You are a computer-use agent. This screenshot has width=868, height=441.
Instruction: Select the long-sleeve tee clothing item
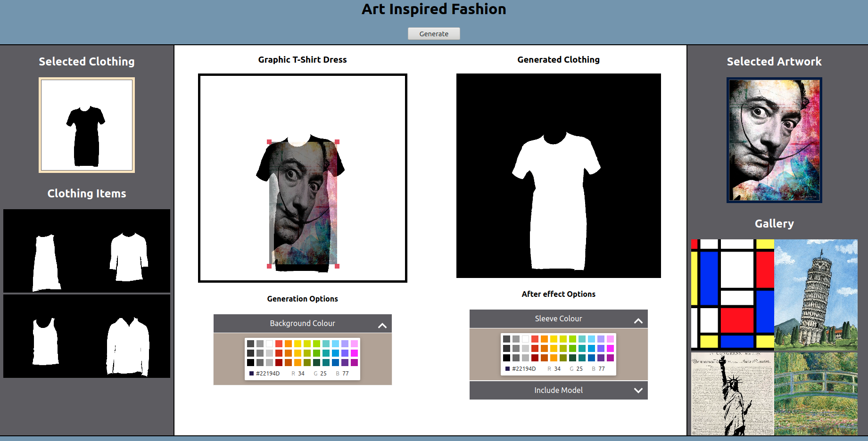coord(129,257)
